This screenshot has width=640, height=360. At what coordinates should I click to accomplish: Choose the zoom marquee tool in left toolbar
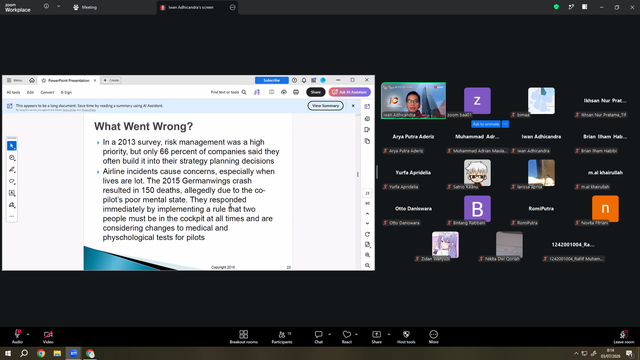coord(12,158)
